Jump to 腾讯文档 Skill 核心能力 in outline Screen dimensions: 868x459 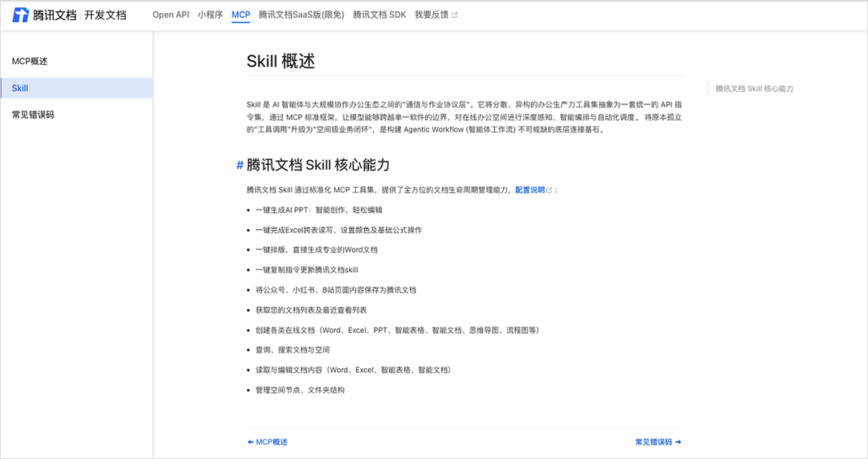coord(754,88)
